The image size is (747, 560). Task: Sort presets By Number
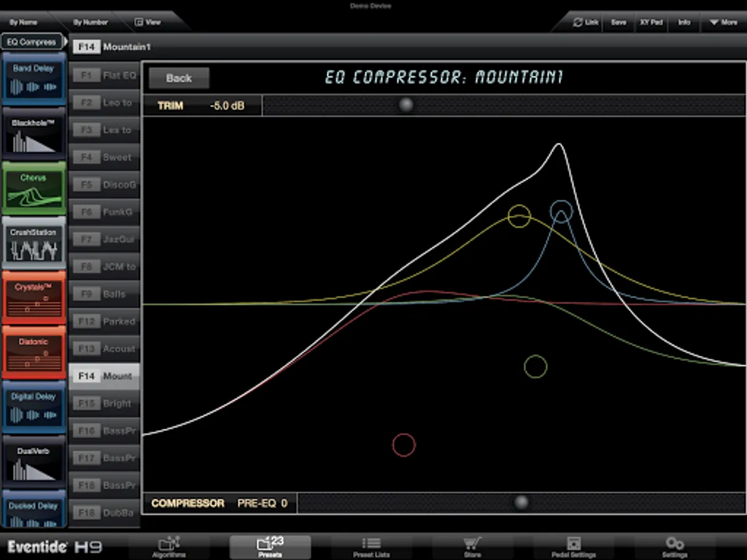[x=90, y=22]
